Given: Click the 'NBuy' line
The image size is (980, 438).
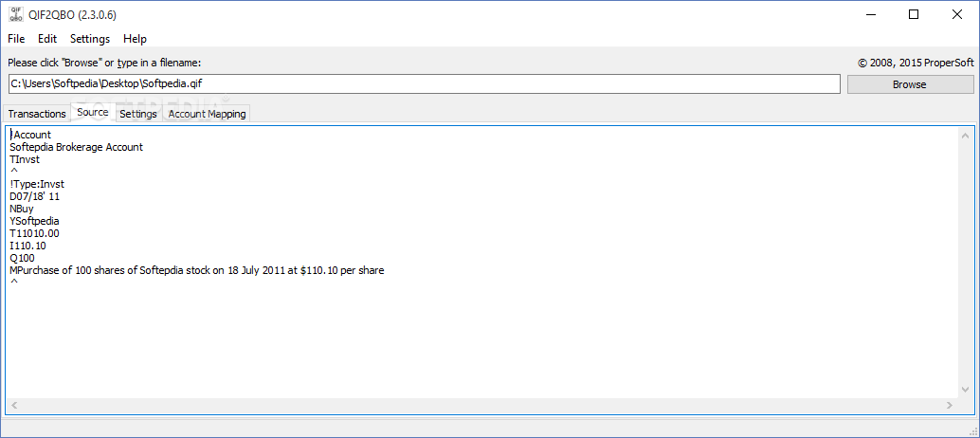Looking at the screenshot, I should pyautogui.click(x=22, y=209).
